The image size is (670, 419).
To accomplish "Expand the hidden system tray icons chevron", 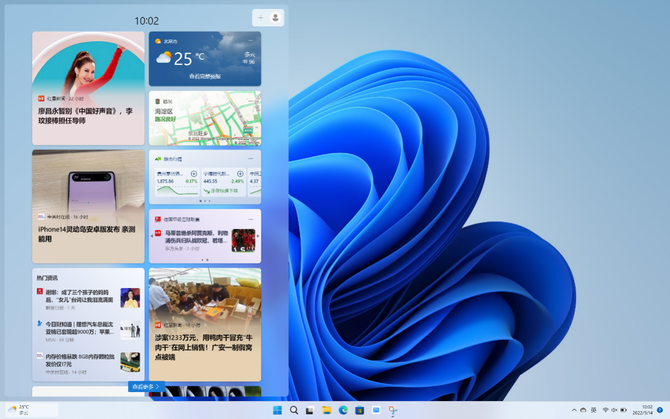I will (x=574, y=410).
